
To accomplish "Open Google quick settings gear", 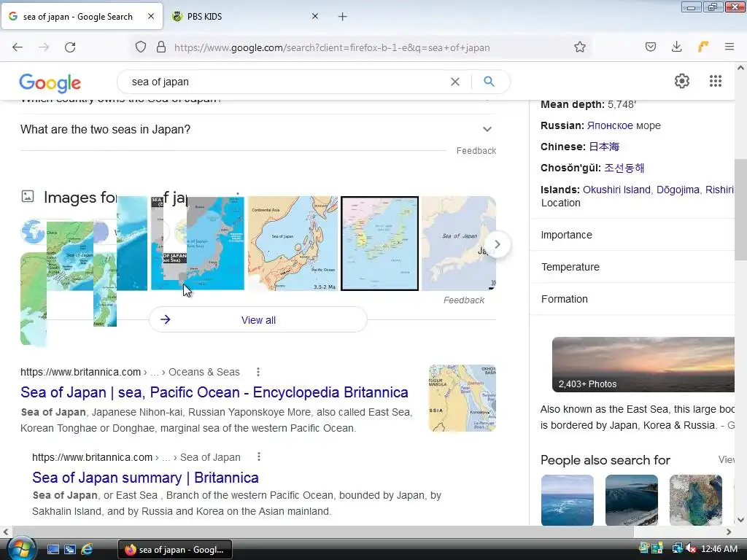I will tap(682, 81).
